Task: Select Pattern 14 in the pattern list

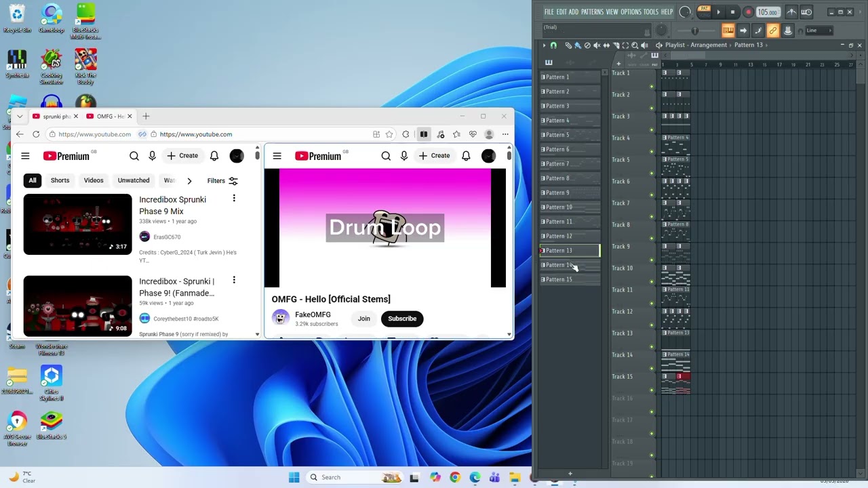Action: [570, 265]
